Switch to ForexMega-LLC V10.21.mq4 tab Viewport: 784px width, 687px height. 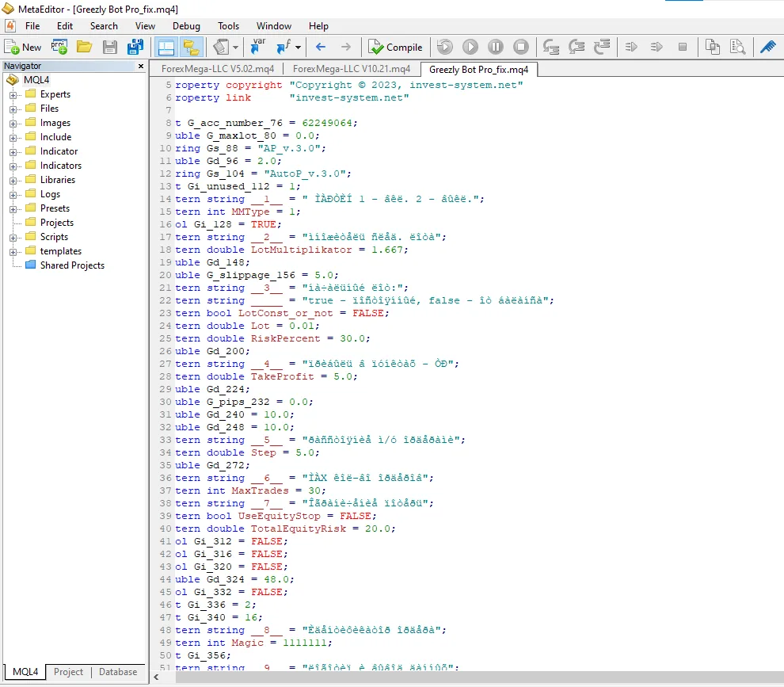click(352, 69)
